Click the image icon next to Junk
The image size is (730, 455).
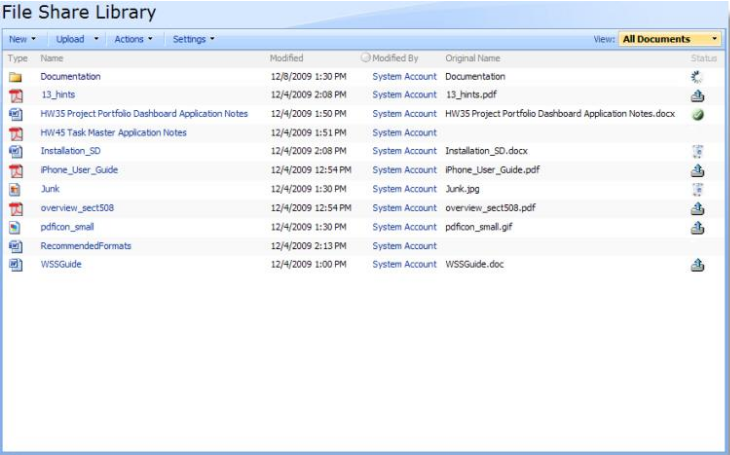[x=15, y=190]
